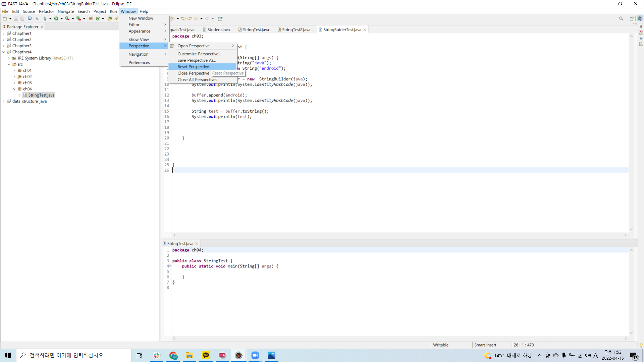The width and height of the screenshot is (644, 362).
Task: Click the JRE System Library item
Action: click(42, 58)
